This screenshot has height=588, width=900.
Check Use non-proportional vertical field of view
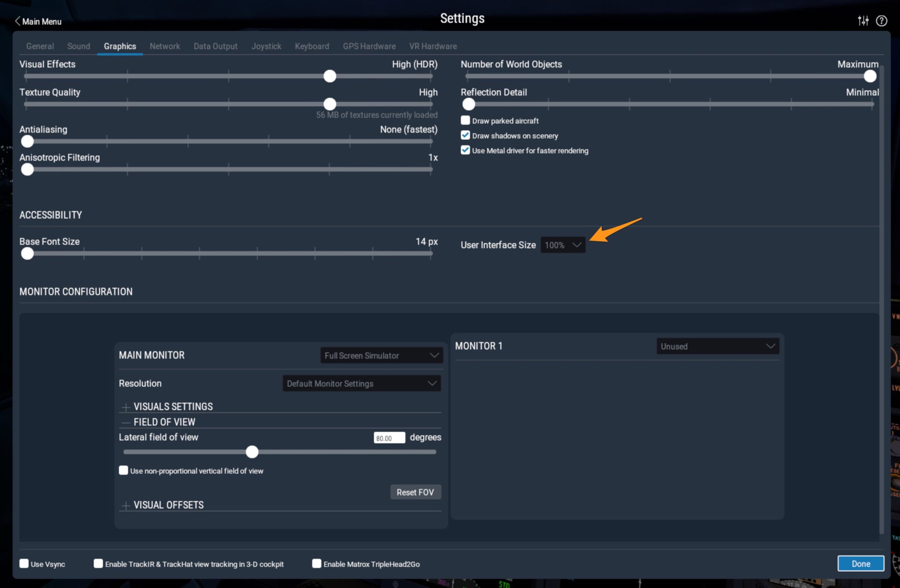123,470
